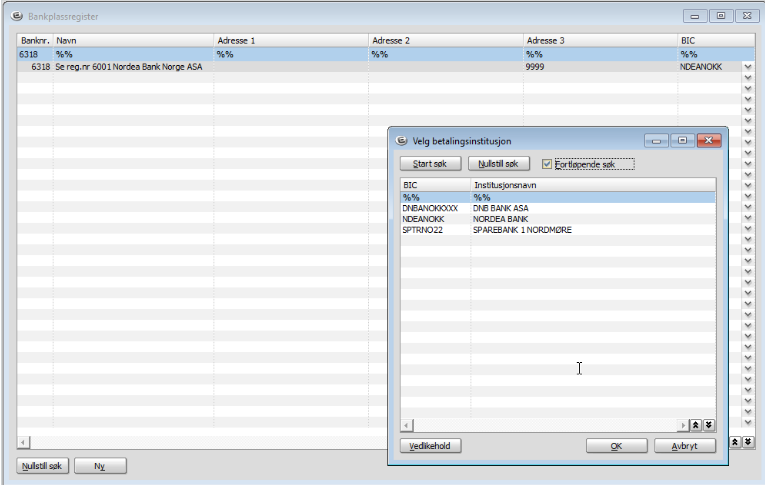Viewport: 765px width, 485px height.
Task: Select DNB BANK ASA institution name
Action: pos(501,208)
